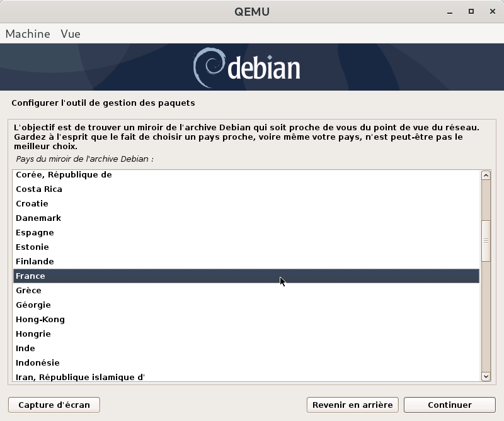The width and height of the screenshot is (504, 421).
Task: Select Croatie mirror country
Action: (x=32, y=204)
